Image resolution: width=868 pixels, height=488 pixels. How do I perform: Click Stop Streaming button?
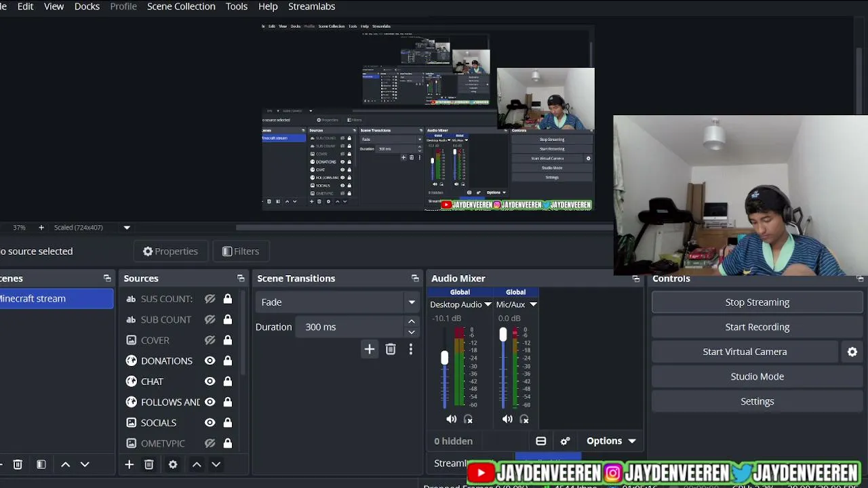[x=757, y=302]
